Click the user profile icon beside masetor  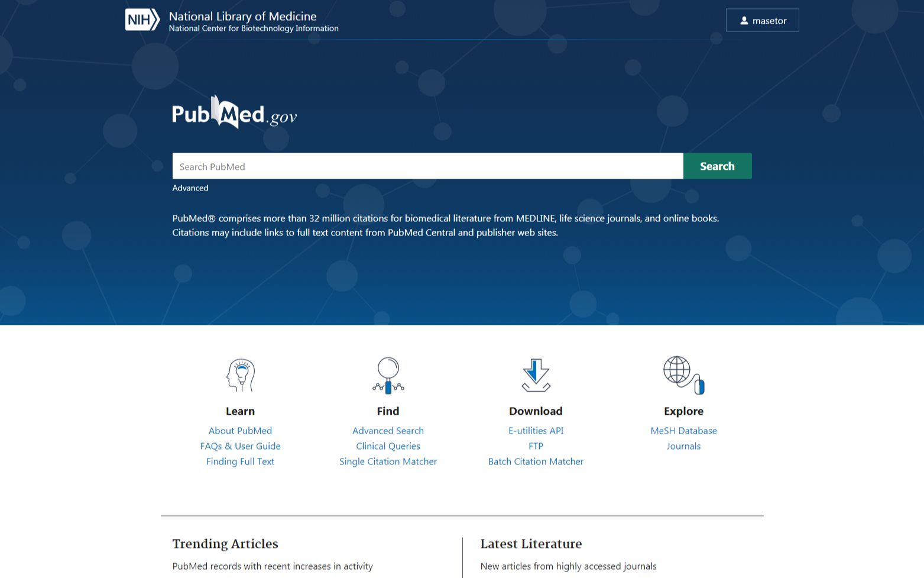[744, 21]
